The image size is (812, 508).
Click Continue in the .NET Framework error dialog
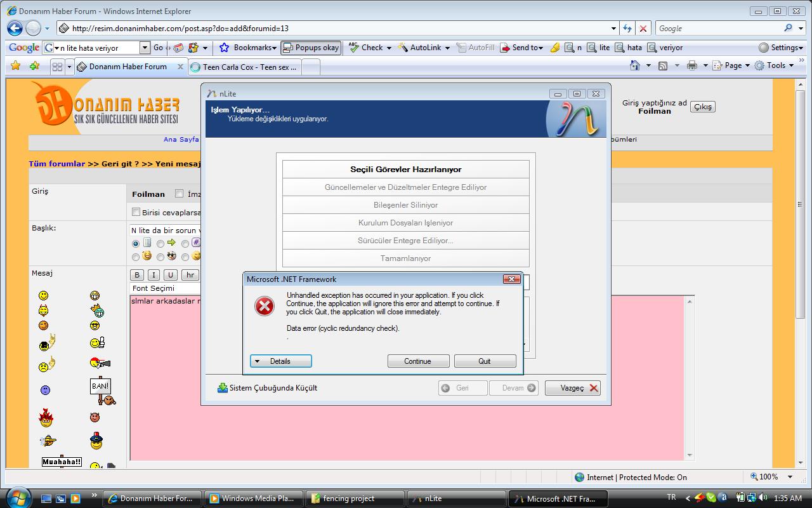[418, 361]
